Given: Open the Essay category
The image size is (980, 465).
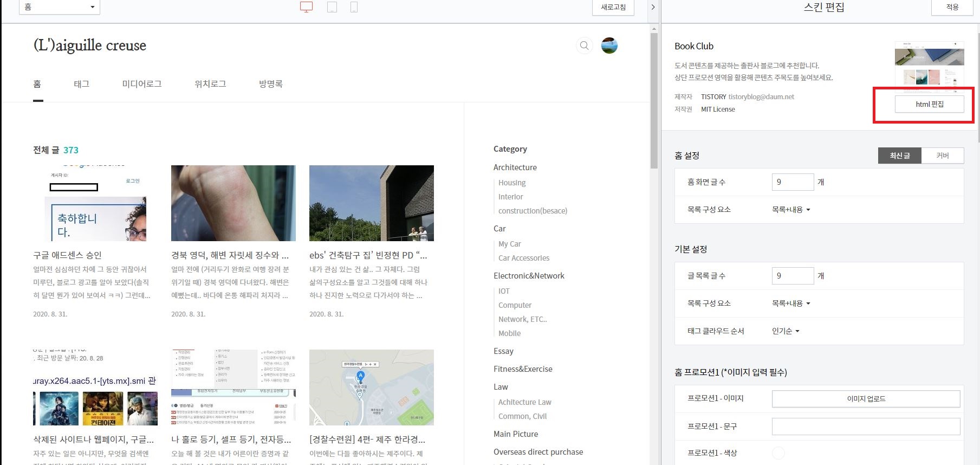Looking at the screenshot, I should 503,351.
